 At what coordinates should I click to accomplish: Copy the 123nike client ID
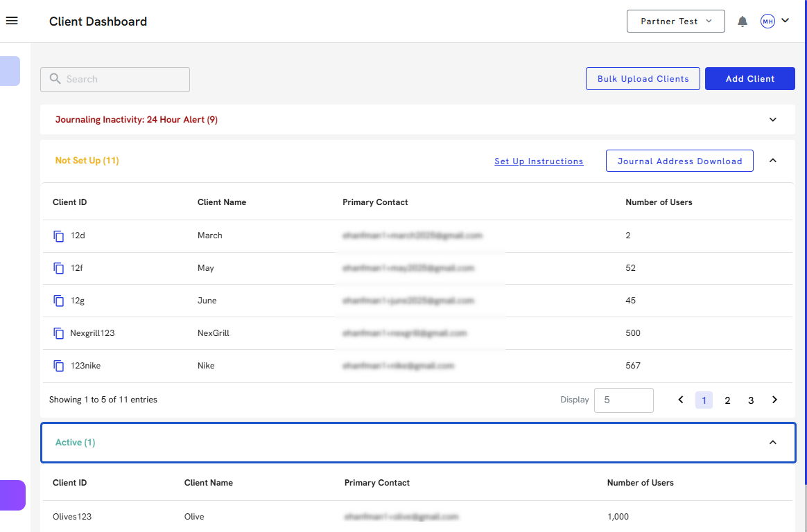tap(59, 366)
